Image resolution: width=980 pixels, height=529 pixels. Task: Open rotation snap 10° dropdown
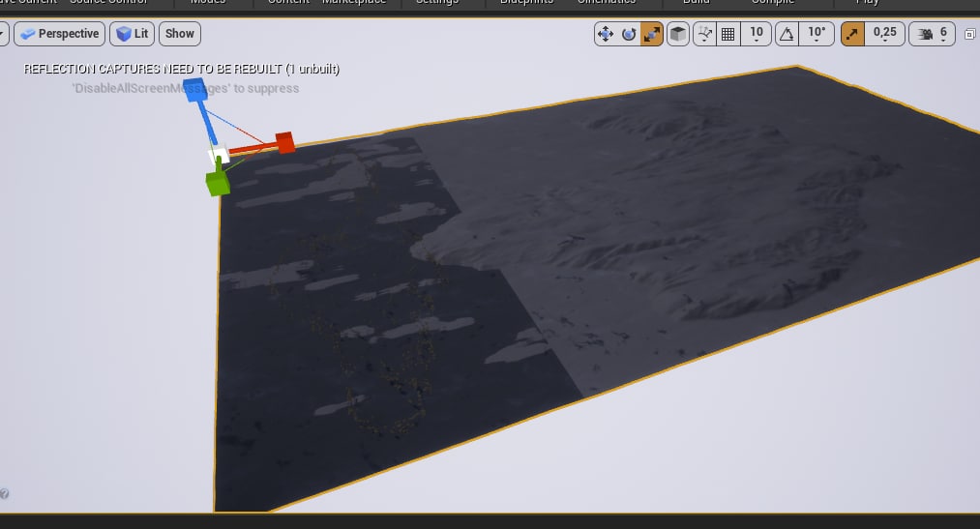(x=817, y=34)
